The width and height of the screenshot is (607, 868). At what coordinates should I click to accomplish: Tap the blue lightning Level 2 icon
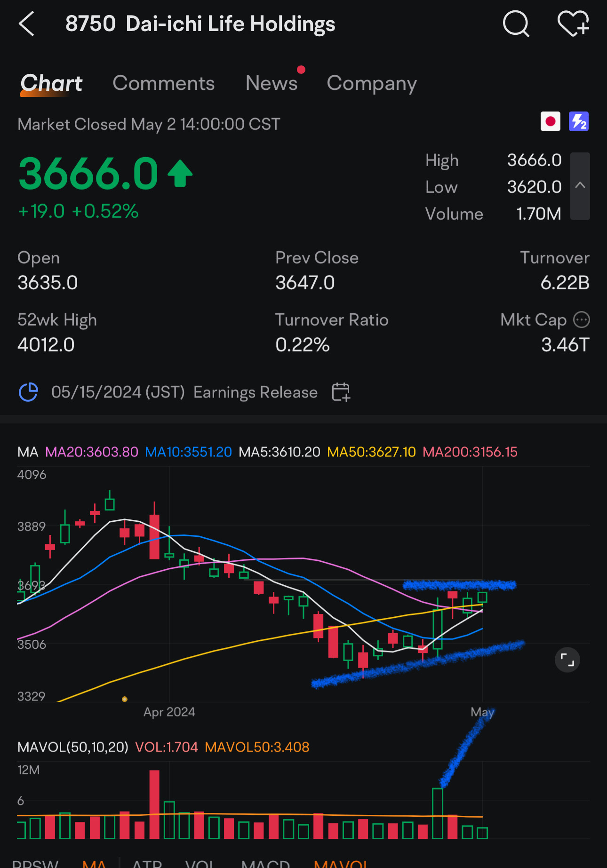579,122
